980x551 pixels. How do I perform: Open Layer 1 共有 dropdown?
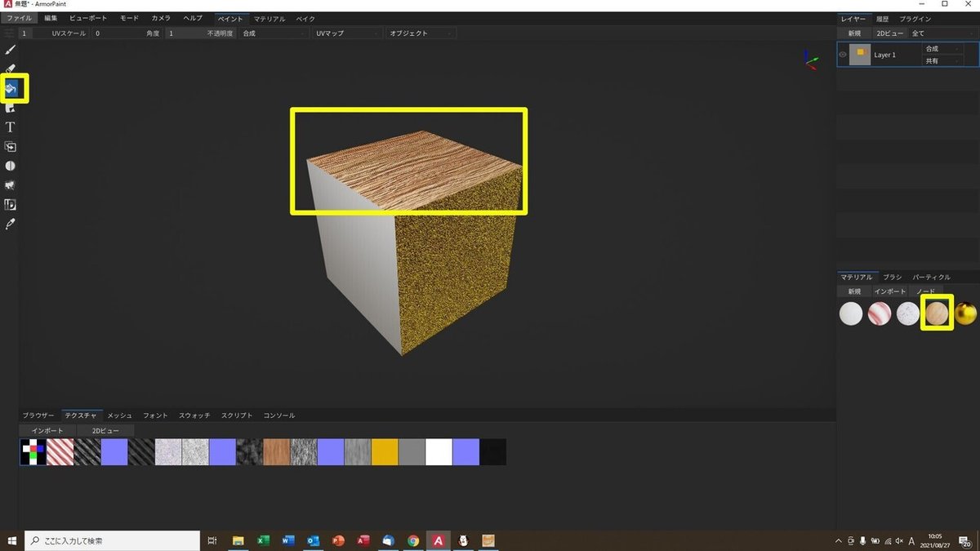[942, 61]
